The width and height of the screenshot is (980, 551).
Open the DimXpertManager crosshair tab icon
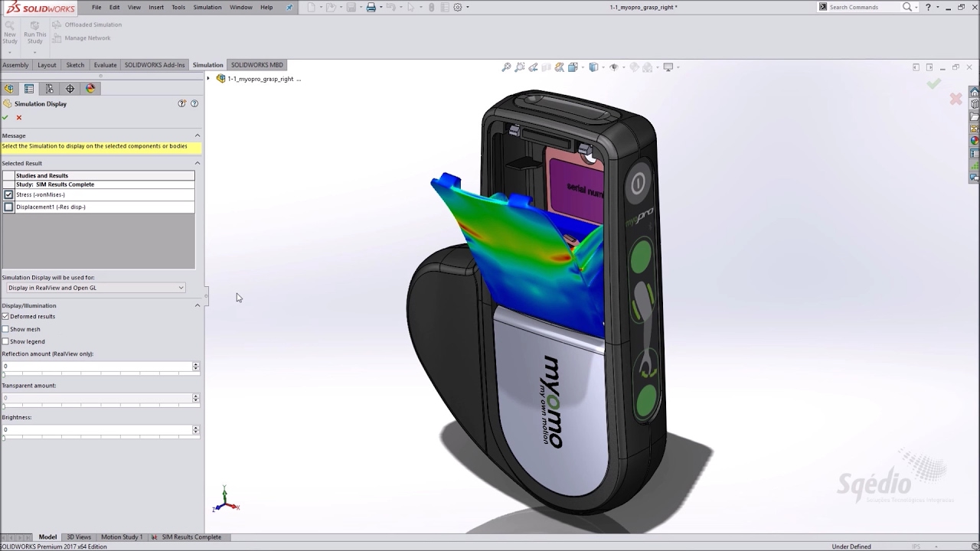70,89
